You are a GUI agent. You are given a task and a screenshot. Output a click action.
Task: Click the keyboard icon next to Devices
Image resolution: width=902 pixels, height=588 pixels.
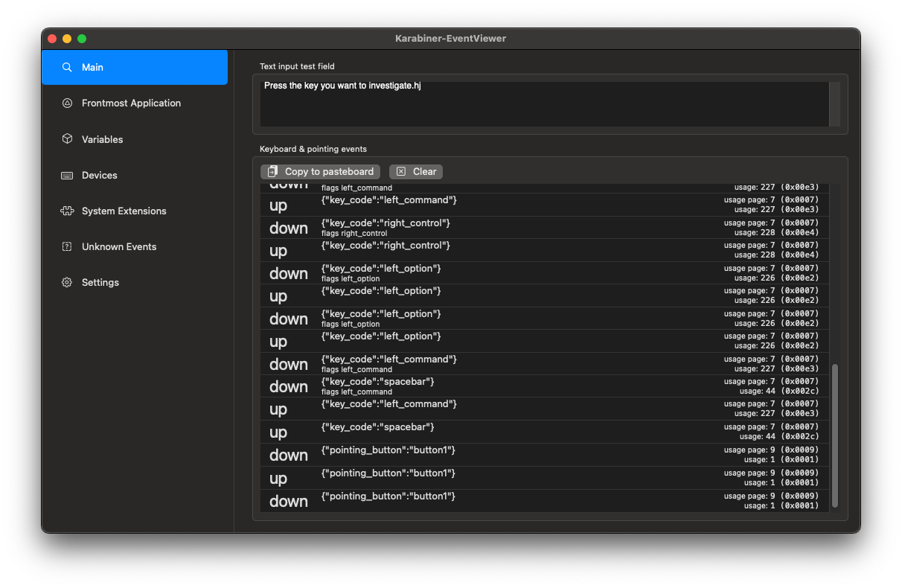pyautogui.click(x=67, y=176)
